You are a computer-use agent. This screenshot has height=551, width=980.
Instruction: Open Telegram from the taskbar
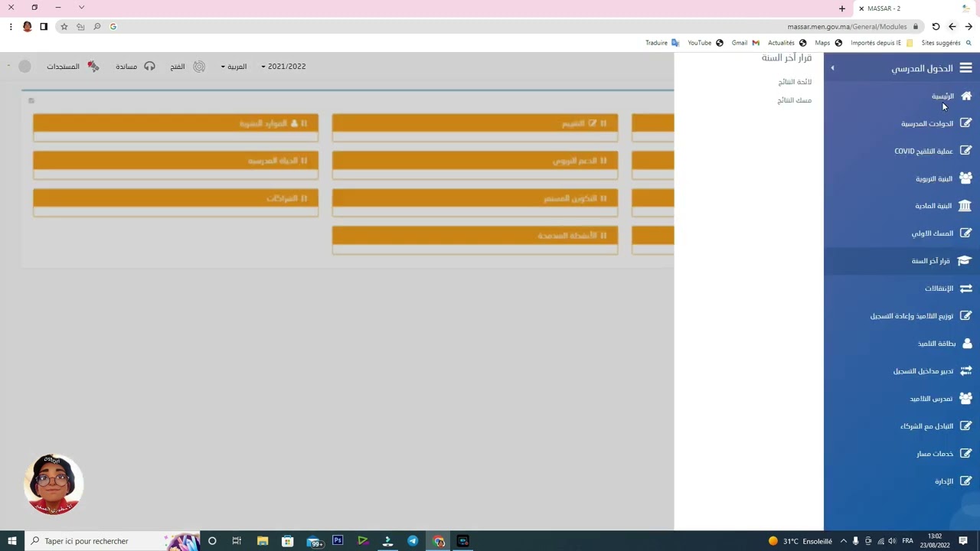[x=413, y=541]
